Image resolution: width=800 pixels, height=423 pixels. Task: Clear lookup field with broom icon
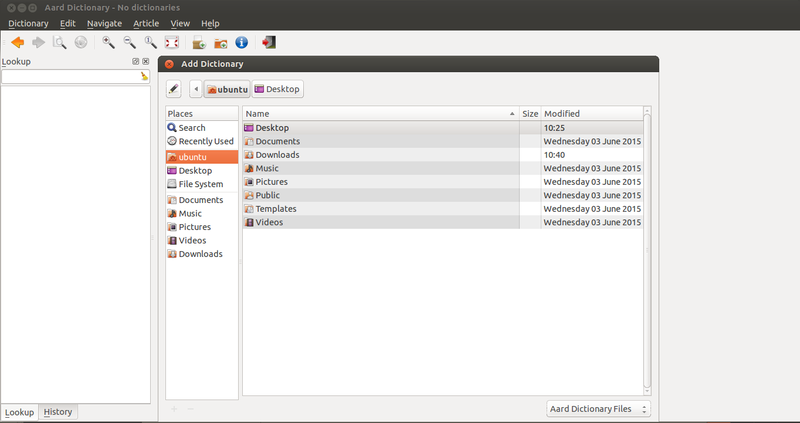(x=144, y=77)
